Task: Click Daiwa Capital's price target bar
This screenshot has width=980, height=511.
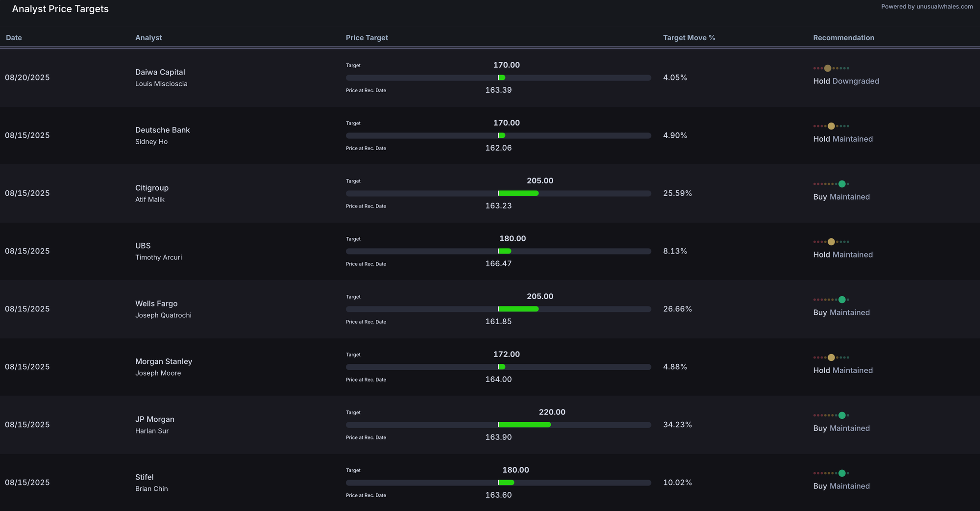Action: coord(498,77)
